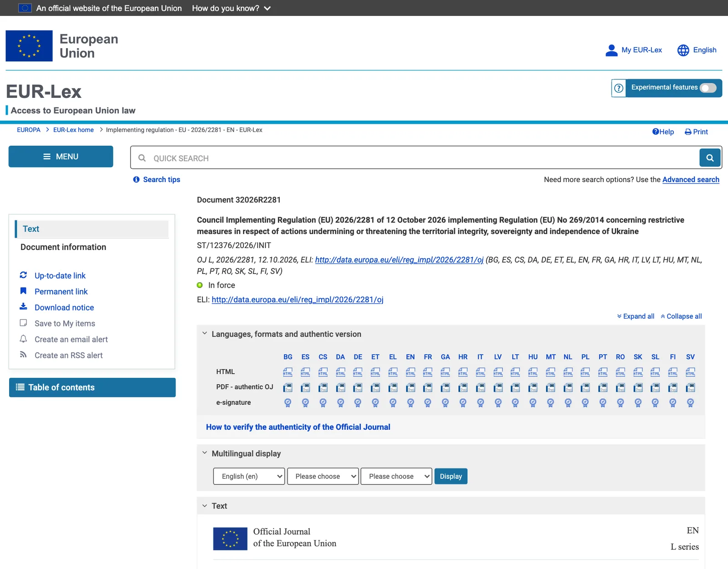This screenshot has width=728, height=569.
Task: Select the Document information tab
Action: [63, 247]
